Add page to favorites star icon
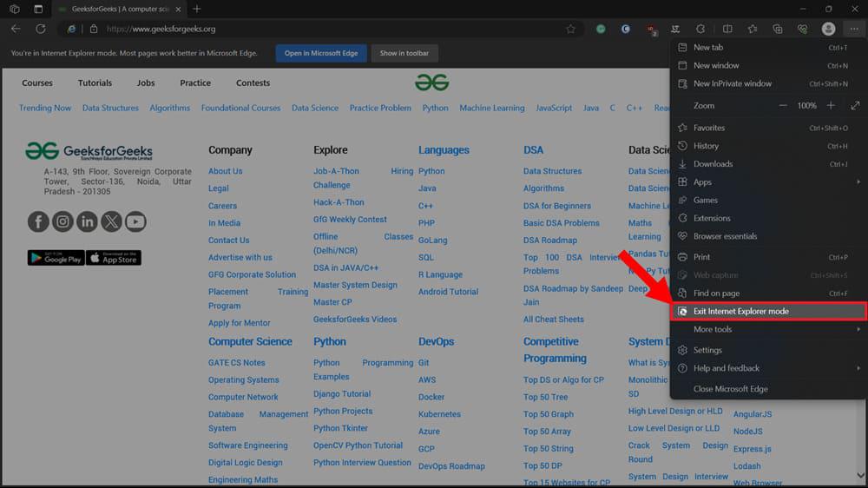The height and width of the screenshot is (488, 868). click(571, 29)
